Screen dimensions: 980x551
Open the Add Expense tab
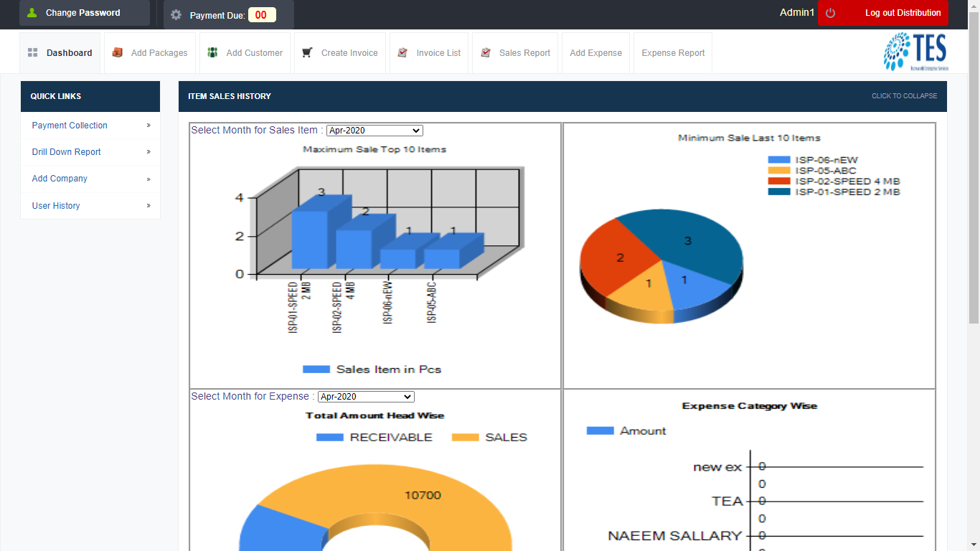coord(595,53)
